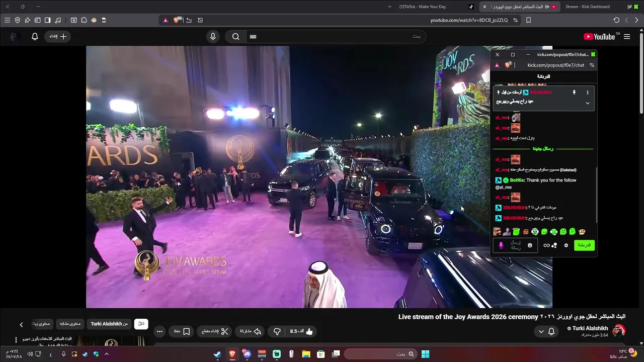Create a clip with scissors button
Screen dimensions: 644x362
(215, 331)
